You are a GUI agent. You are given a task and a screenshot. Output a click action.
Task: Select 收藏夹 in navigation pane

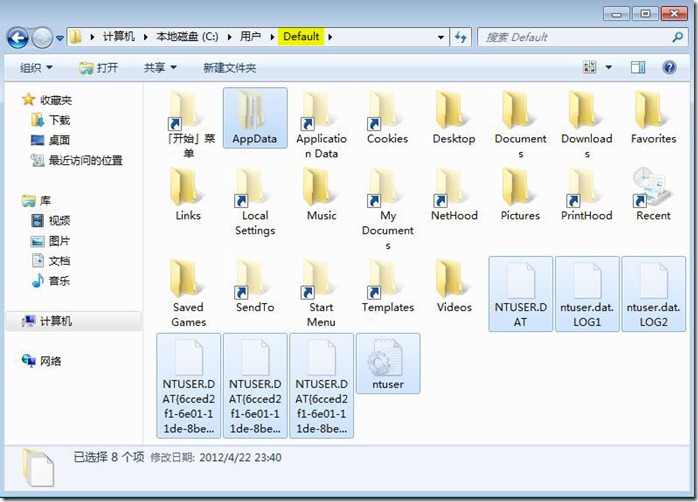(47, 100)
